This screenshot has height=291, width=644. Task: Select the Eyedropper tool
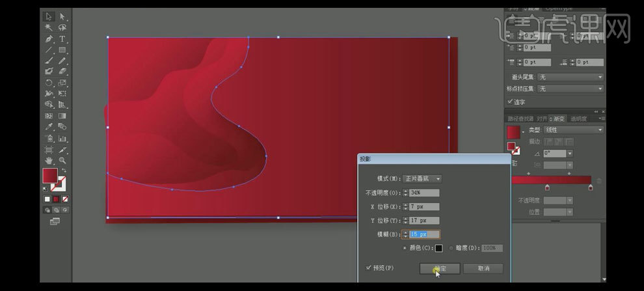49,127
